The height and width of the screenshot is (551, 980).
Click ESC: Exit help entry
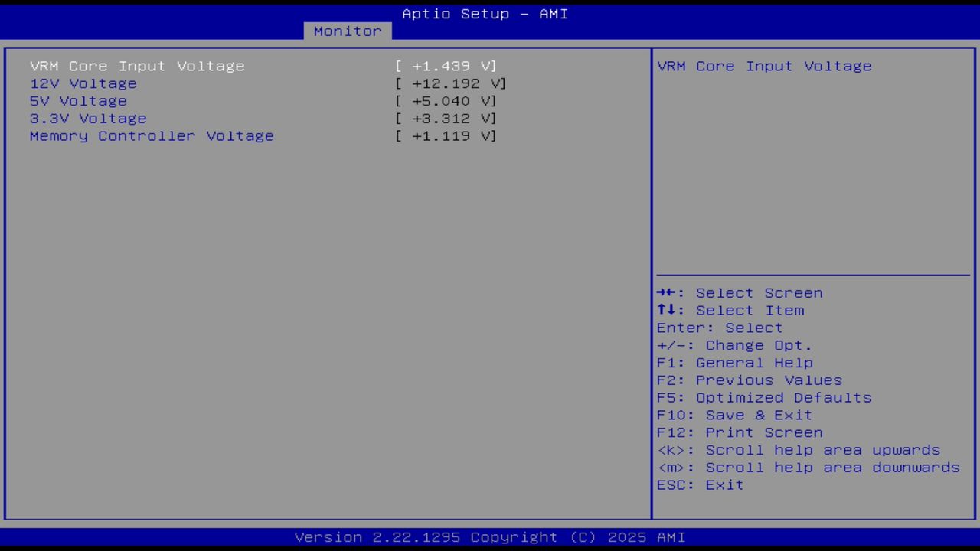coord(699,484)
